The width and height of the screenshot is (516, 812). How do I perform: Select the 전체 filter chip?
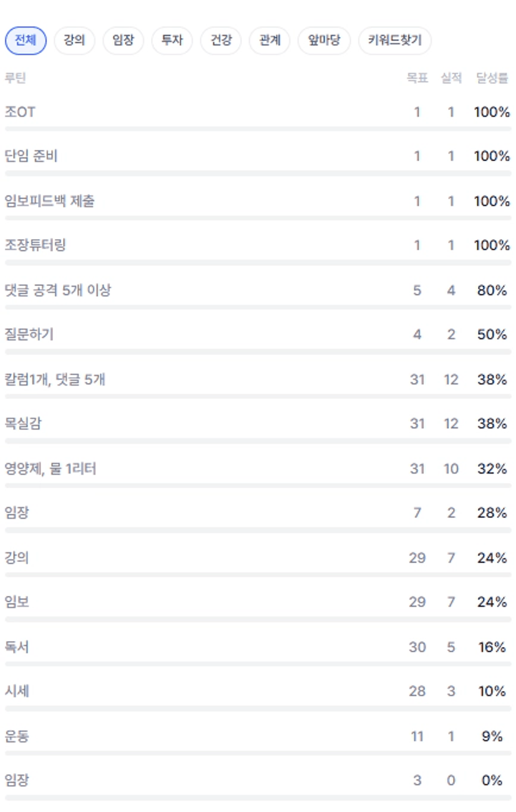tap(26, 41)
